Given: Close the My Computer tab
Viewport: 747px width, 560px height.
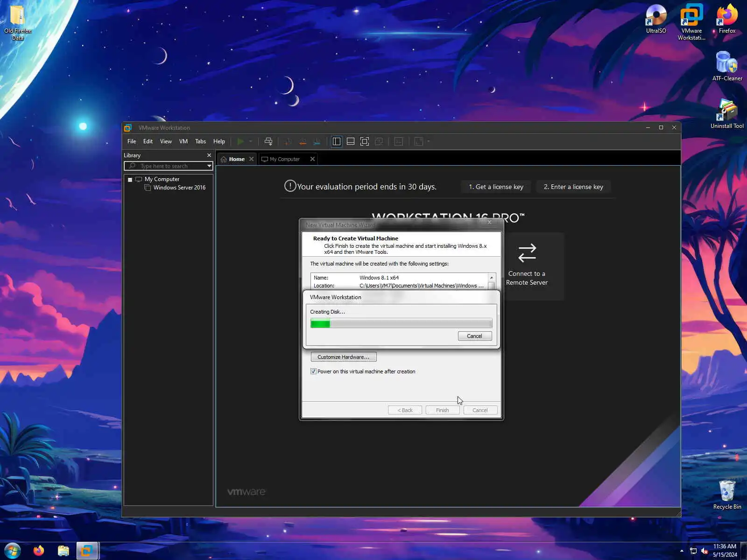Looking at the screenshot, I should click(312, 159).
